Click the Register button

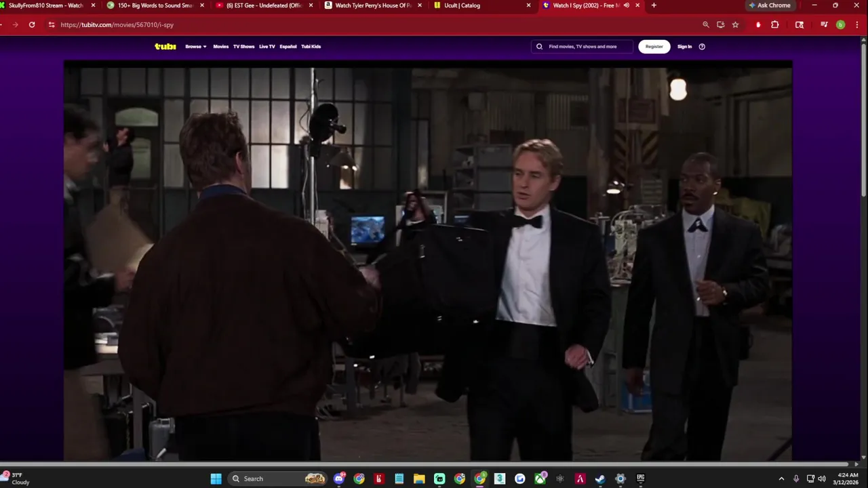coord(654,47)
